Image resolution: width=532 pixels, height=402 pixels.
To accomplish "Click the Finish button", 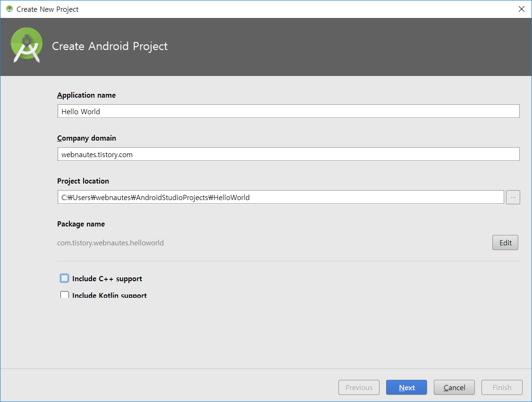I will [502, 387].
